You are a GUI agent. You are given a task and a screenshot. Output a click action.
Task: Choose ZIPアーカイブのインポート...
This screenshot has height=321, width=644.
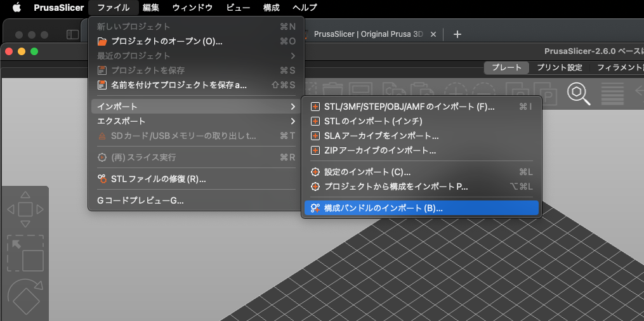click(x=421, y=150)
